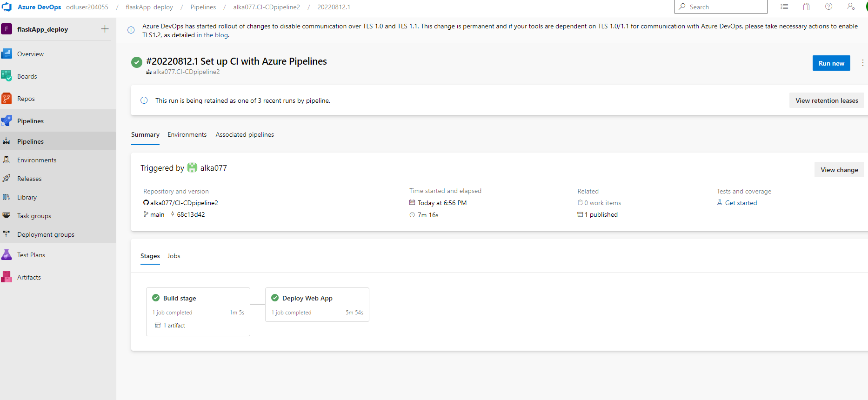Switch to the Jobs tab
The height and width of the screenshot is (400, 868).
click(174, 256)
